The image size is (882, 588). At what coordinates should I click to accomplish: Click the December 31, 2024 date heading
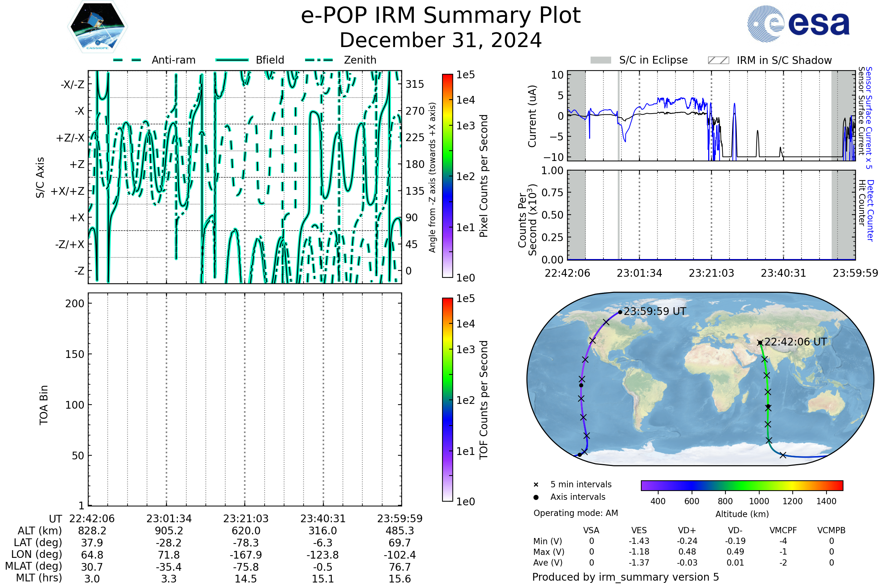441,40
